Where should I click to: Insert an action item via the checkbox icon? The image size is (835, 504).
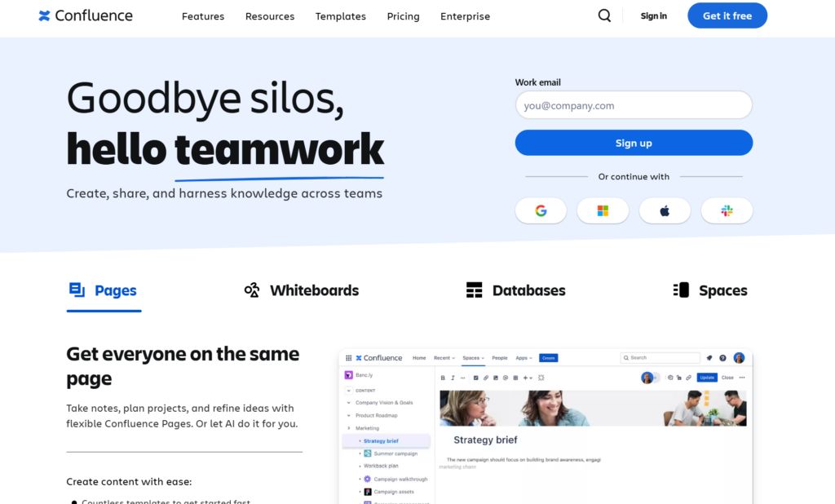point(475,378)
